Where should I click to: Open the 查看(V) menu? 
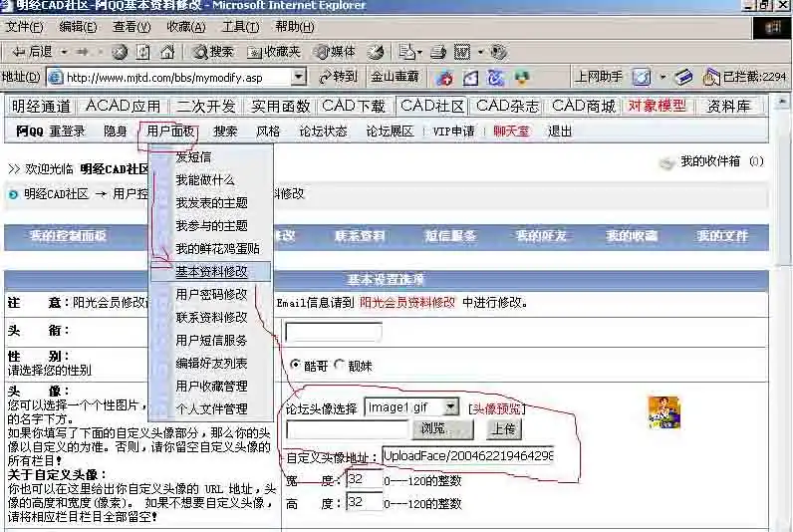[x=132, y=26]
